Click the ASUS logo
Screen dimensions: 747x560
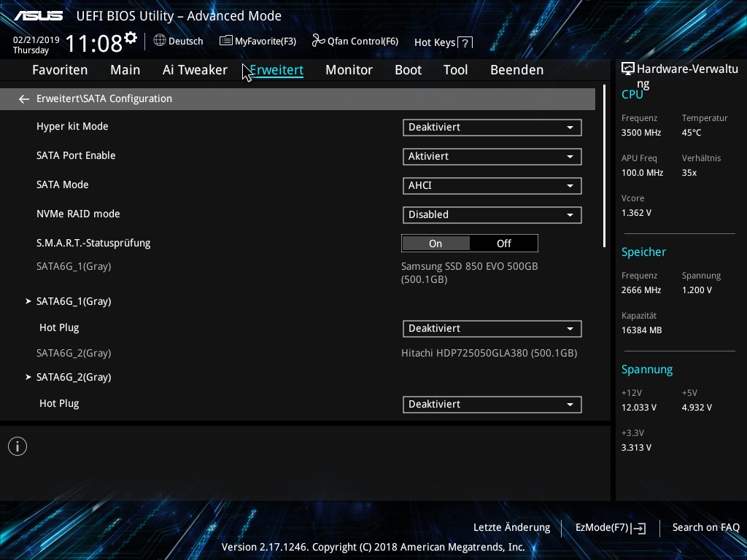pyautogui.click(x=38, y=16)
